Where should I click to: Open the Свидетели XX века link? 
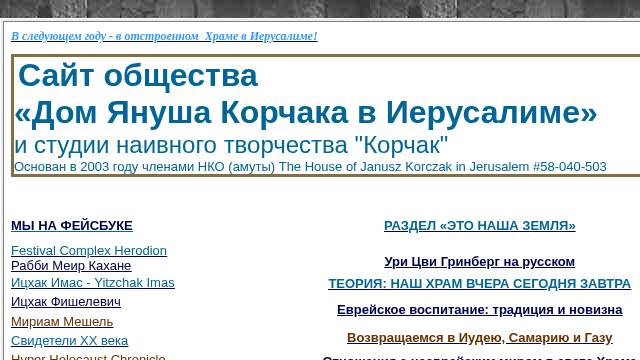[69, 341]
